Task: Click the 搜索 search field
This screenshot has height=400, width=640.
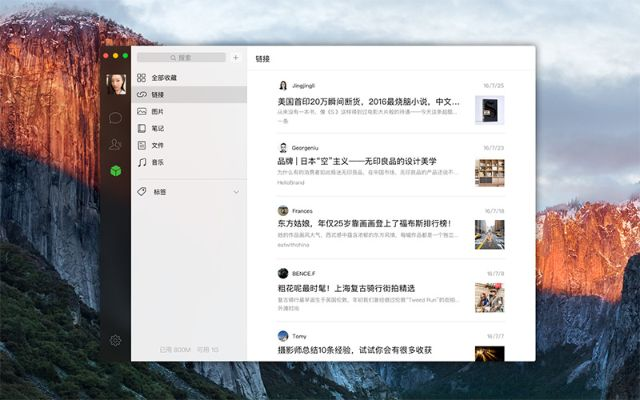Action: pyautogui.click(x=183, y=58)
